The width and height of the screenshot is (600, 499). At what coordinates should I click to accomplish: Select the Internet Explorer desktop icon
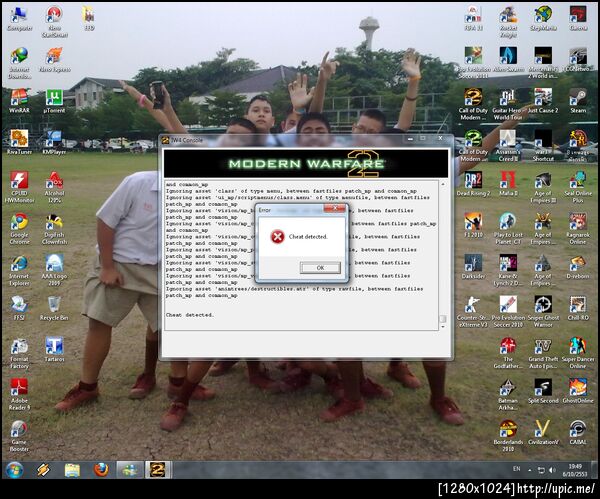tap(19, 270)
